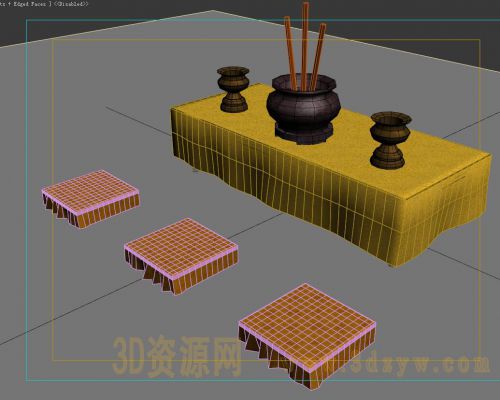Click the Disabled viewport filter label
Image resolution: width=500 pixels, height=400 pixels.
[x=71, y=4]
